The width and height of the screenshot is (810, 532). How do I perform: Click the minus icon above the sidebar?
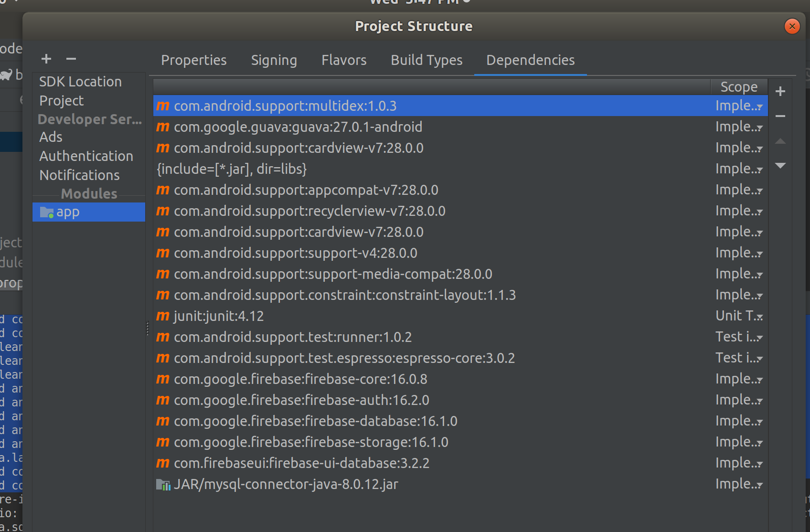tap(71, 59)
